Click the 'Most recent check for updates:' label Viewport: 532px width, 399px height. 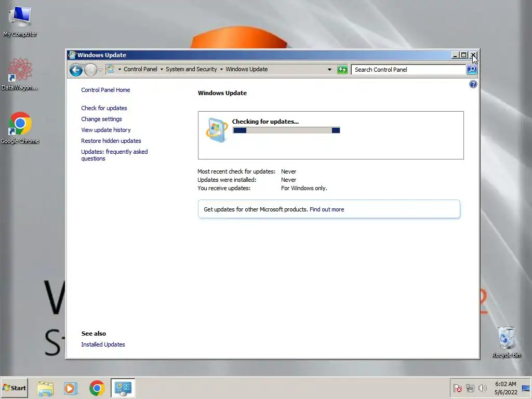click(236, 171)
